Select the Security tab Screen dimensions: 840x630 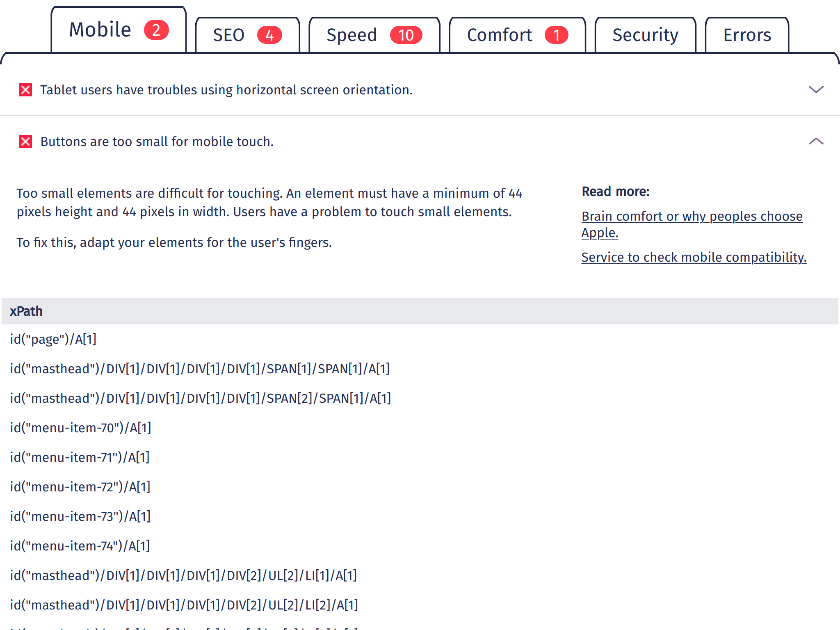coord(645,35)
